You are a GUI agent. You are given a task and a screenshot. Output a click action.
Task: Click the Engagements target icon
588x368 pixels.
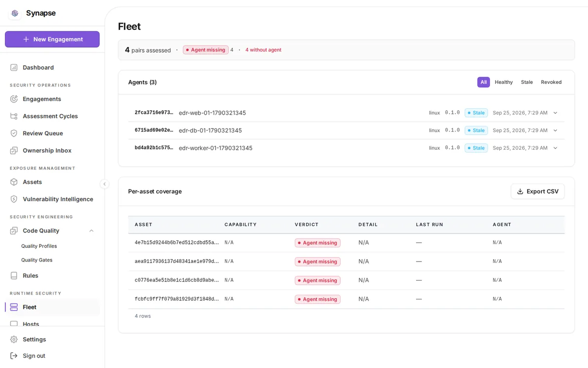tap(14, 99)
